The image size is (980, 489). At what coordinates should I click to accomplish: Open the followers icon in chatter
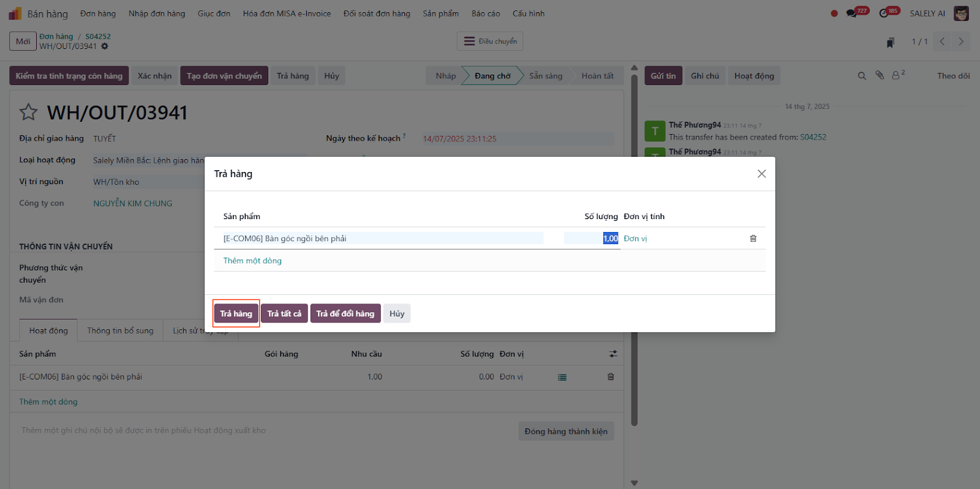(x=897, y=75)
